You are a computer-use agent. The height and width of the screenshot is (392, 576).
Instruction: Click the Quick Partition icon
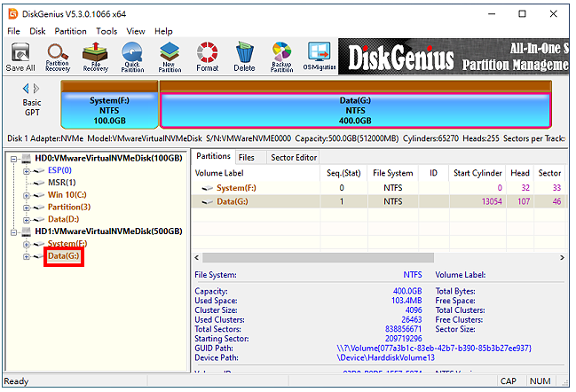pyautogui.click(x=132, y=57)
